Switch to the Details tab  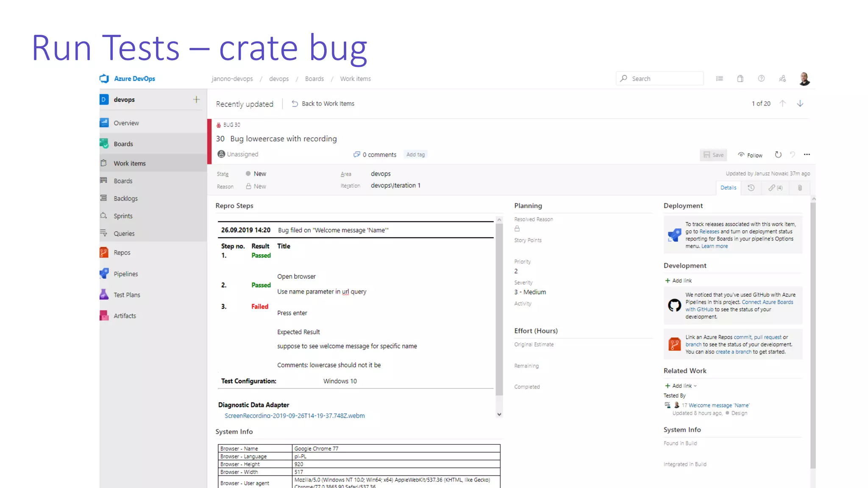[x=728, y=188]
